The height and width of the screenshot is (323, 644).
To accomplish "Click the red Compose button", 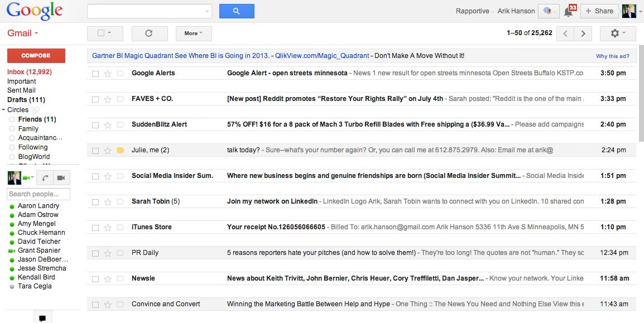I will (x=36, y=56).
